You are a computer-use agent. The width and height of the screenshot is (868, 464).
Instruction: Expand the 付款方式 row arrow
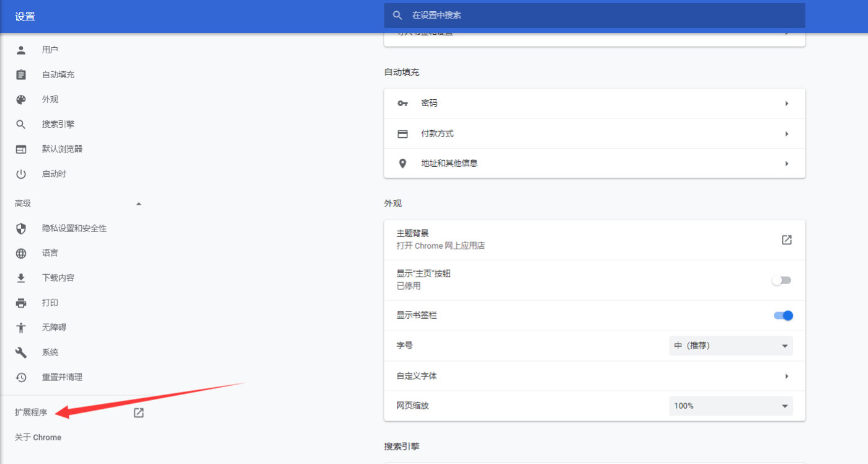point(786,133)
